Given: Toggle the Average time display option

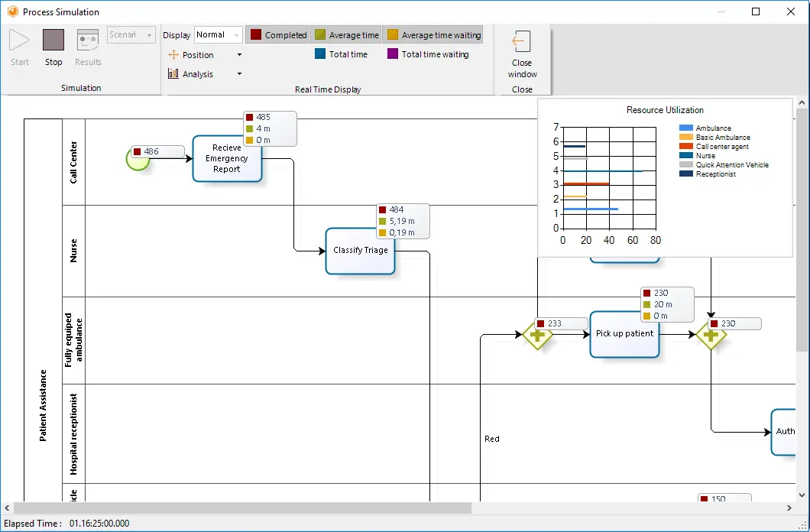Looking at the screenshot, I should 346,34.
